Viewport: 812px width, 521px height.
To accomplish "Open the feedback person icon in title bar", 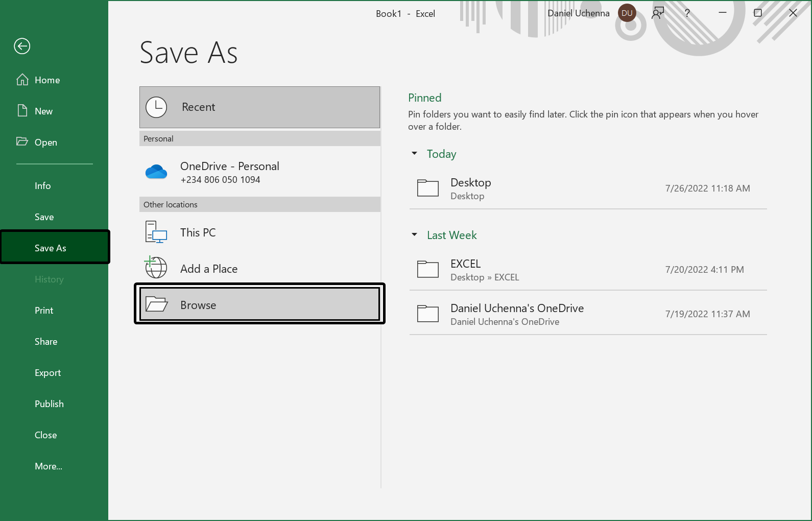I will tap(658, 13).
